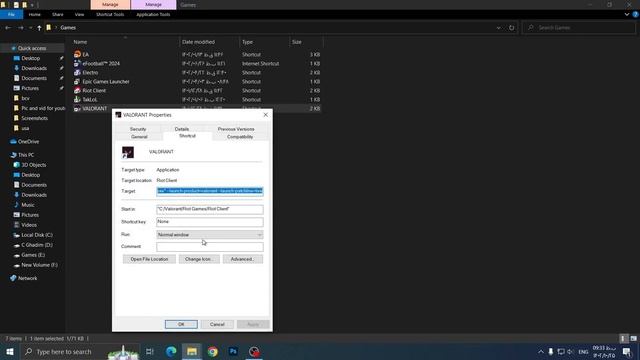
Task: Click the network tray icon
Action: click(561, 351)
